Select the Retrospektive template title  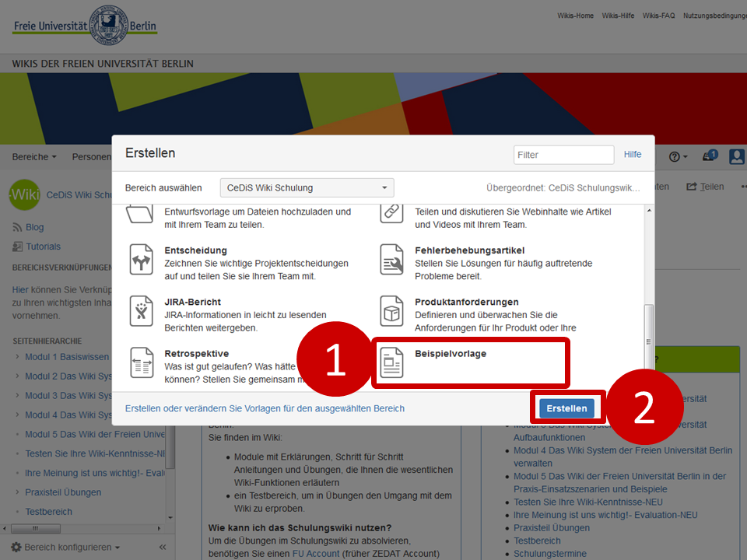pyautogui.click(x=196, y=353)
